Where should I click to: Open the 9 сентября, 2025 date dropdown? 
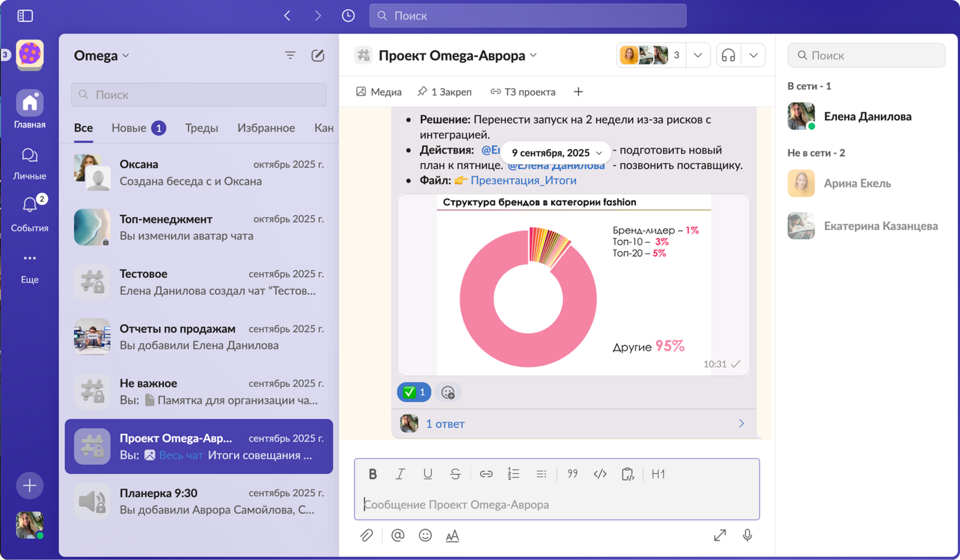557,153
